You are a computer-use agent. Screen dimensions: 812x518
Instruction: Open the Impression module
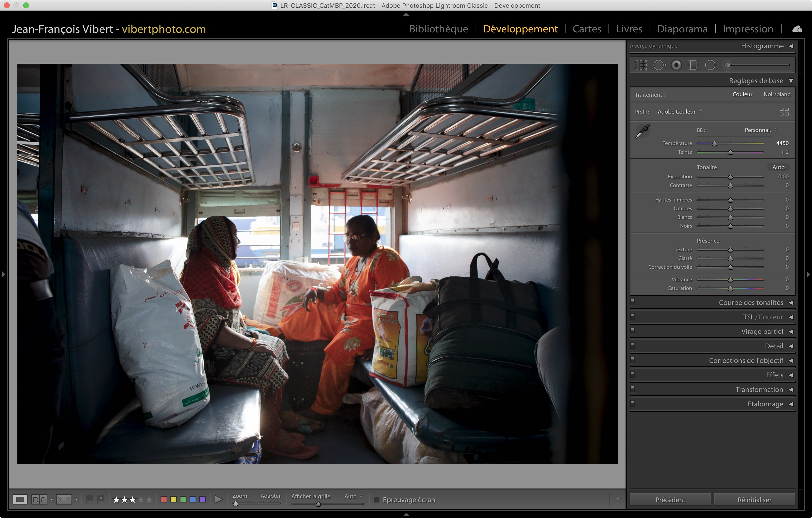pos(747,29)
